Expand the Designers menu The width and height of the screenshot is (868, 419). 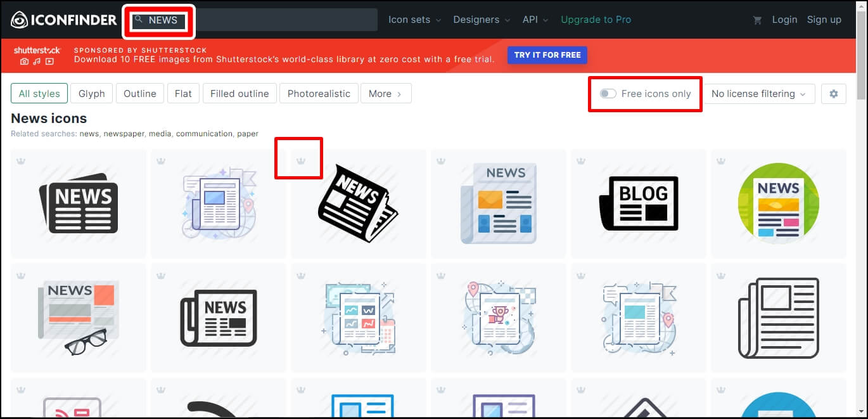coord(482,20)
